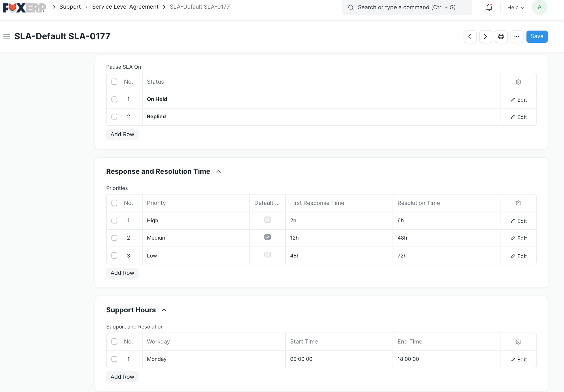Image resolution: width=564 pixels, height=392 pixels.
Task: Collapse the Support Hours section
Action: click(x=164, y=310)
